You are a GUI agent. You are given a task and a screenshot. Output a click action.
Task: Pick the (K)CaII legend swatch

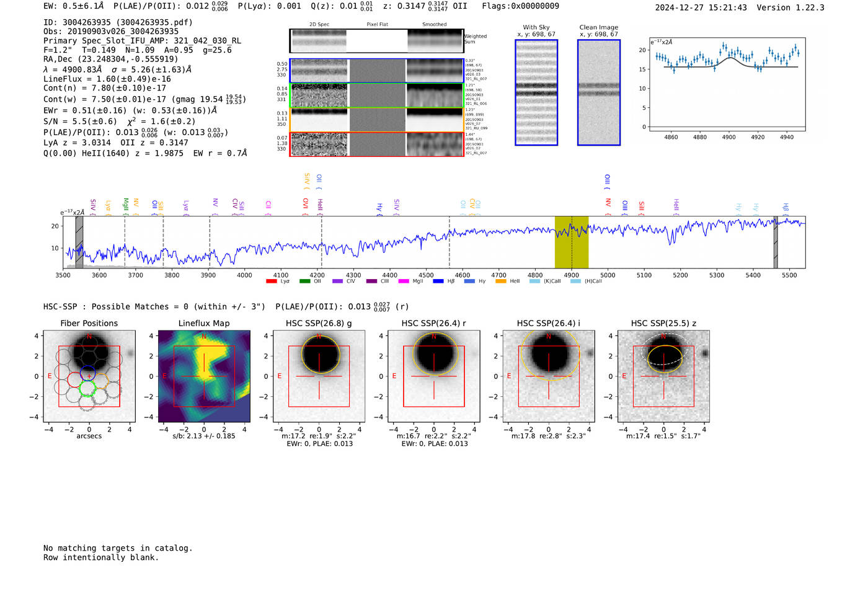coord(534,282)
